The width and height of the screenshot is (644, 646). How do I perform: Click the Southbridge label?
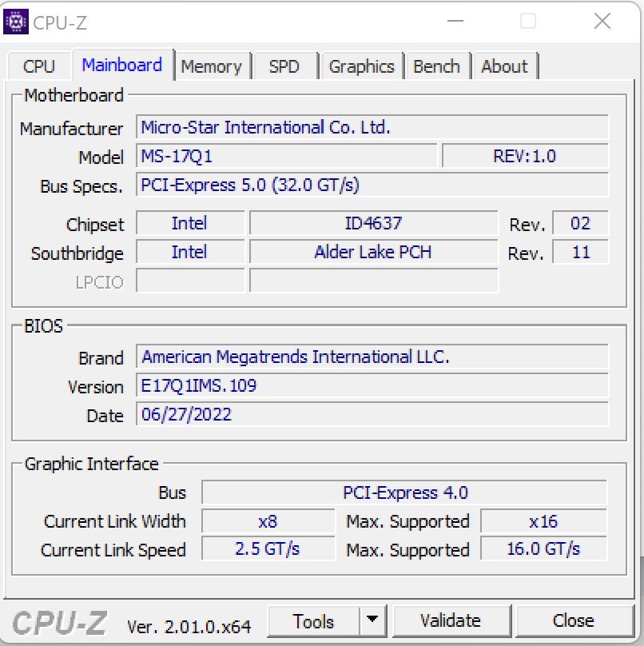77,253
